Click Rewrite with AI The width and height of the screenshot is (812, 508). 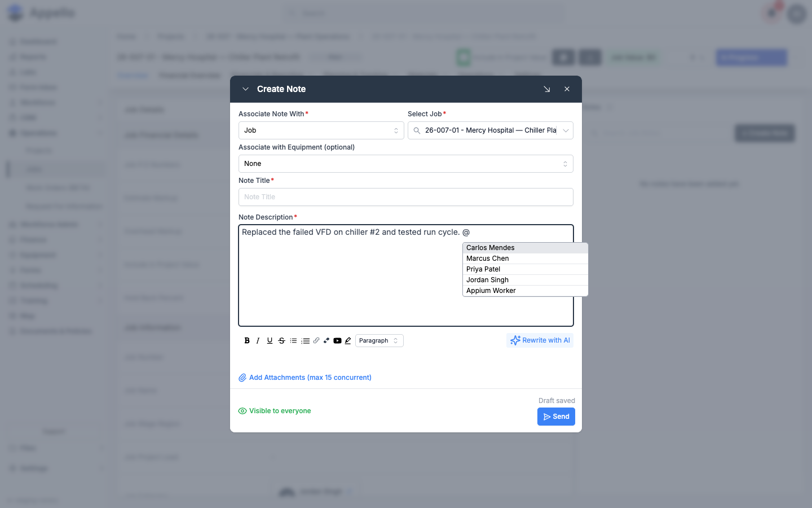point(540,340)
